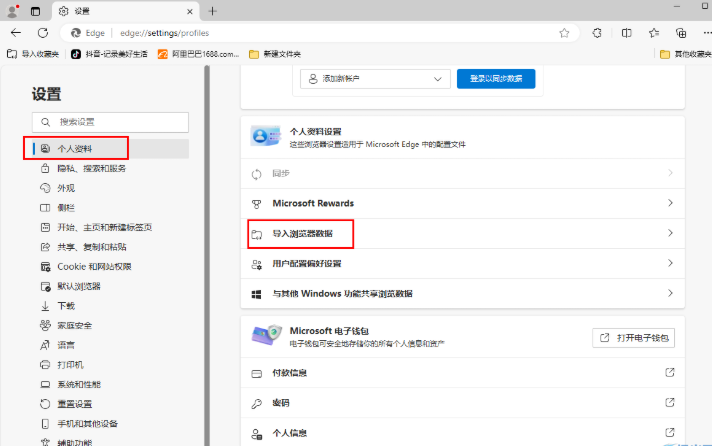Open the 同步 row
This screenshot has height=446, width=712.
tap(462, 173)
